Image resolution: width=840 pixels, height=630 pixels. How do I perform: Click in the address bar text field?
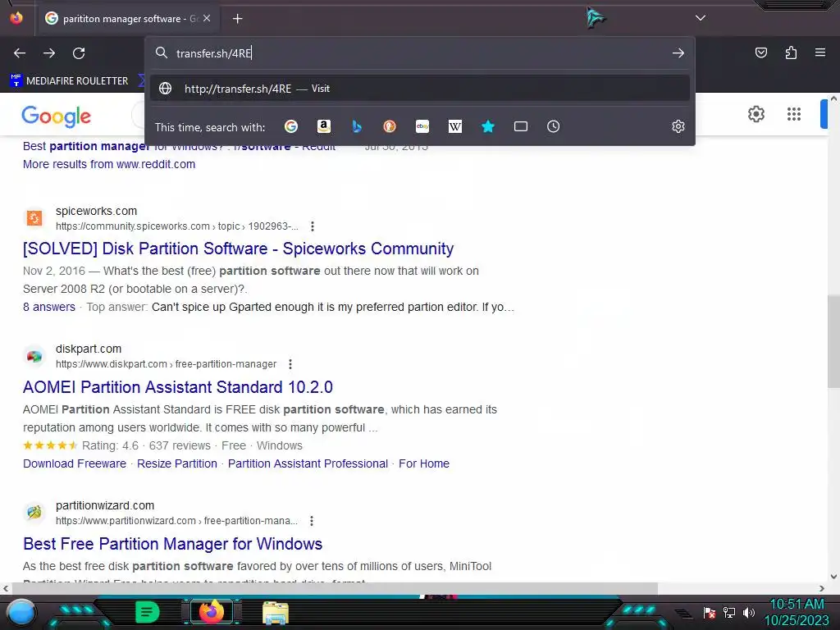(418, 53)
